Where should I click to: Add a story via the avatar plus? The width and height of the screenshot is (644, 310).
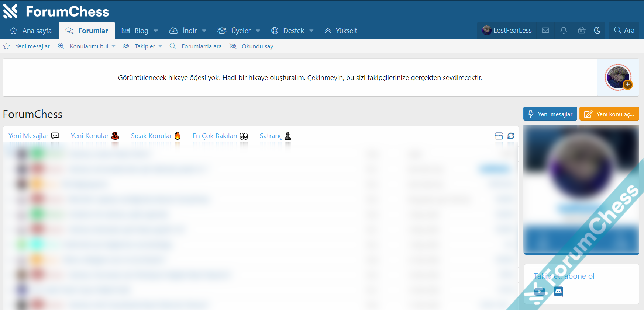[627, 85]
